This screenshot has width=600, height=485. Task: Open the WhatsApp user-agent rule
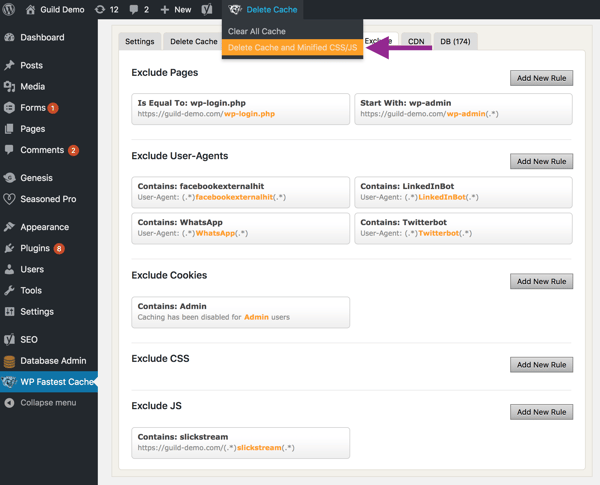(x=241, y=228)
